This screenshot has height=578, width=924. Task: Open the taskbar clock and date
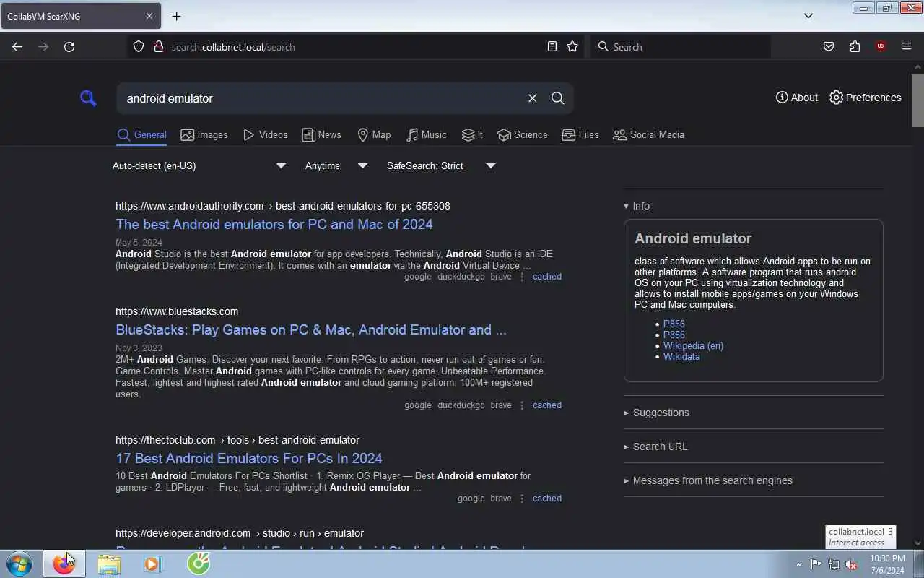click(887, 564)
